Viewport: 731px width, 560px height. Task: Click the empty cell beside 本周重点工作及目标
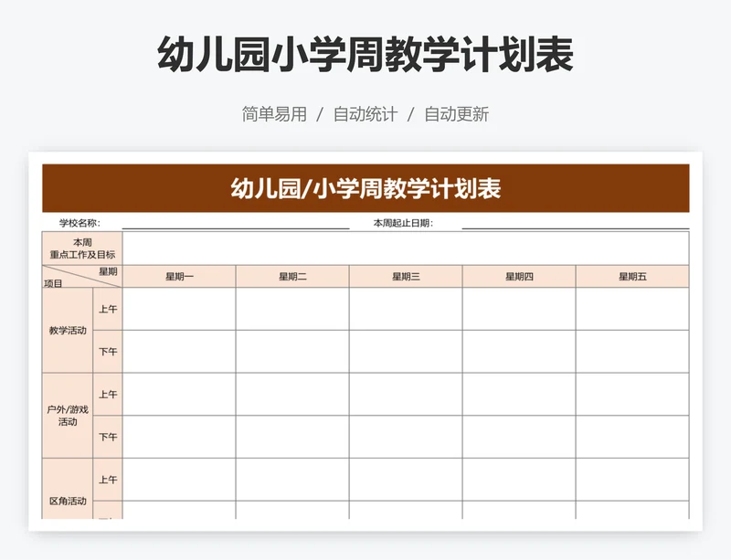click(406, 248)
